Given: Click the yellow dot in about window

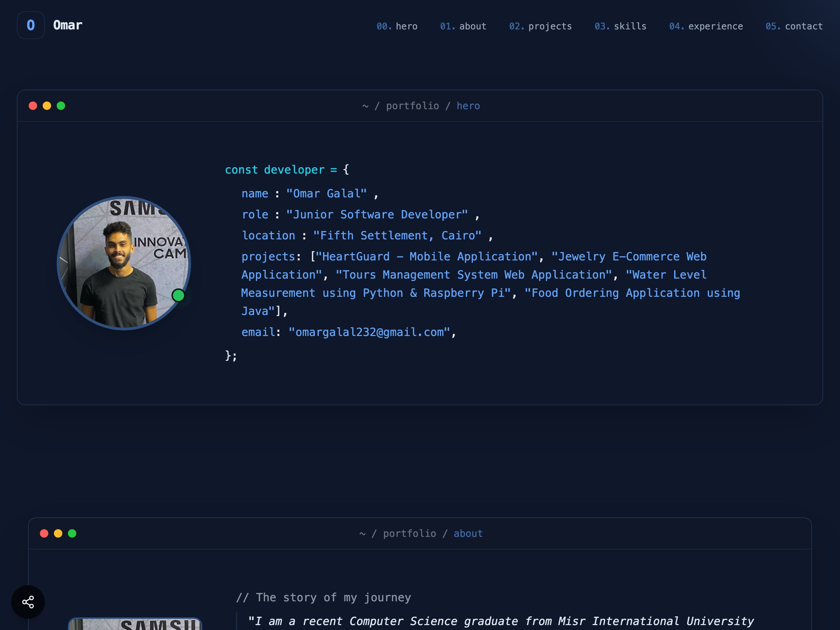Looking at the screenshot, I should coord(58,533).
